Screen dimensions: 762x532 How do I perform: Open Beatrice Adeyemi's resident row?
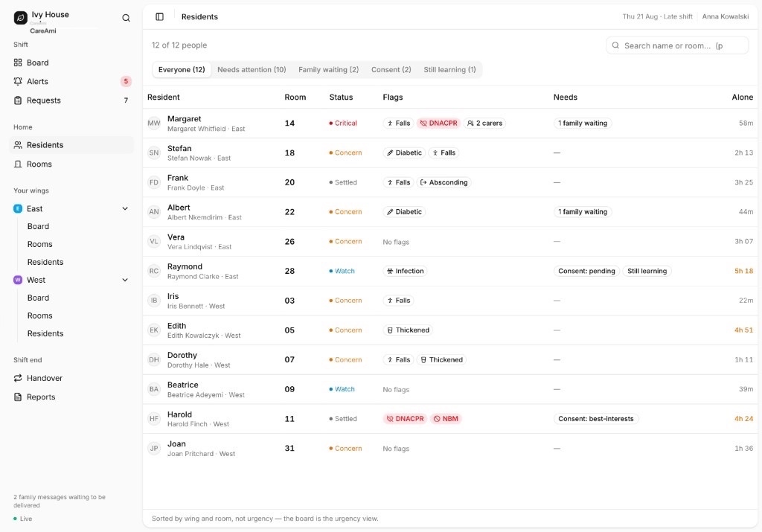(x=450, y=390)
